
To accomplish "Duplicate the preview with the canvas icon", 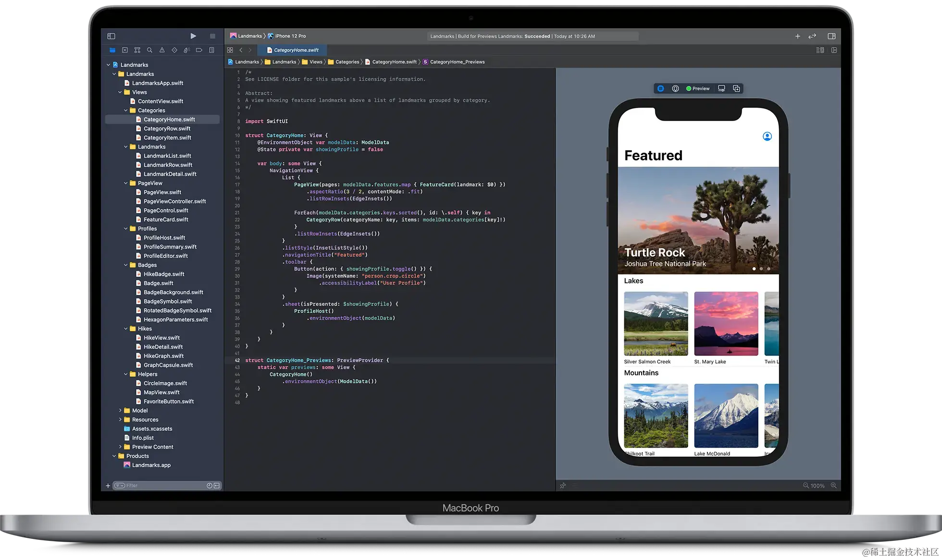I will pyautogui.click(x=736, y=88).
